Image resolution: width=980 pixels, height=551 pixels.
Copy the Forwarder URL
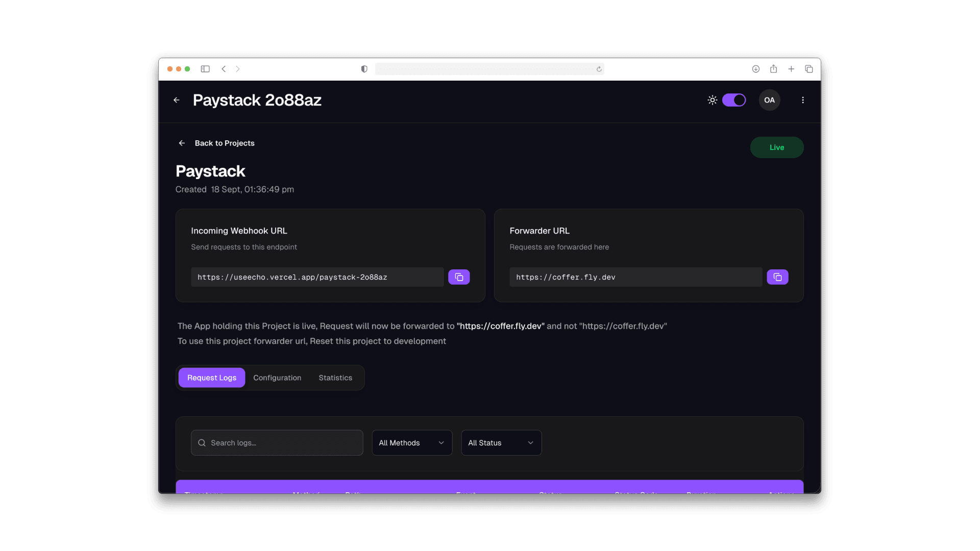pyautogui.click(x=777, y=277)
